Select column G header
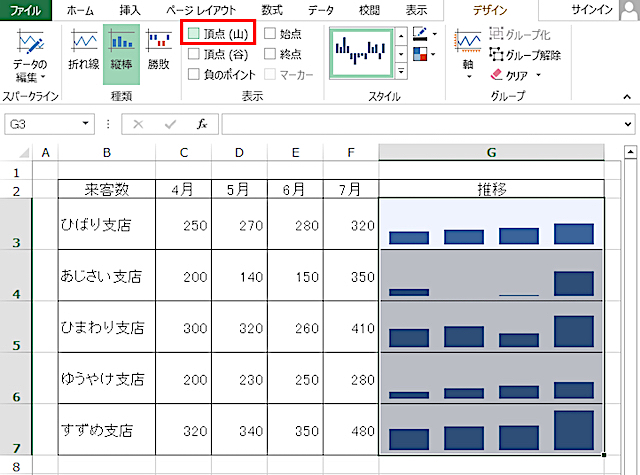This screenshot has width=640, height=475. [491, 153]
